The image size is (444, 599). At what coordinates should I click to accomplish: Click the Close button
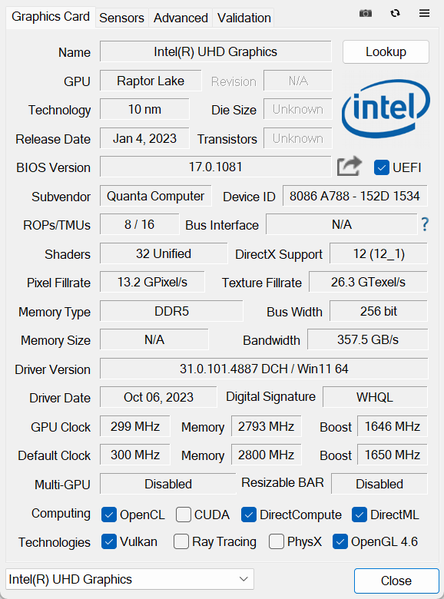point(396,581)
